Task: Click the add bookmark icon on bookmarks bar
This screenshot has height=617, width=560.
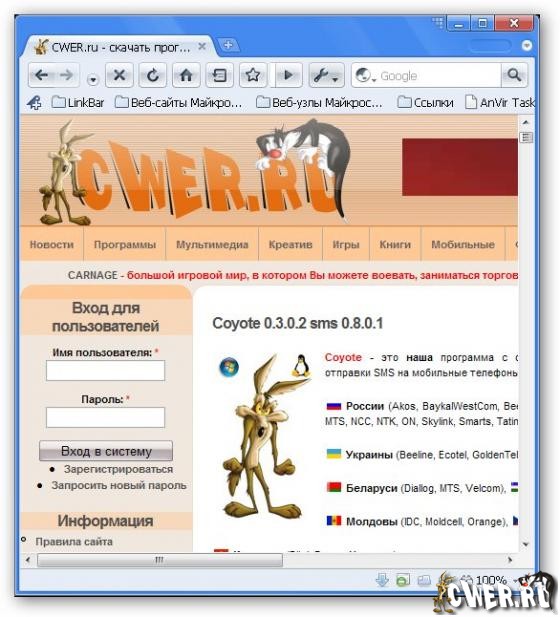Action: tap(35, 103)
